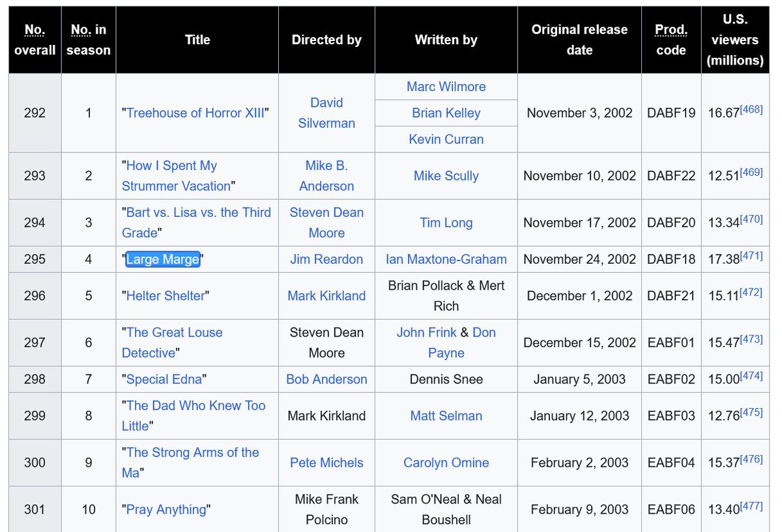Image resolution: width=782 pixels, height=532 pixels.
Task: Select the "DABF18" production code cell
Action: click(x=671, y=259)
